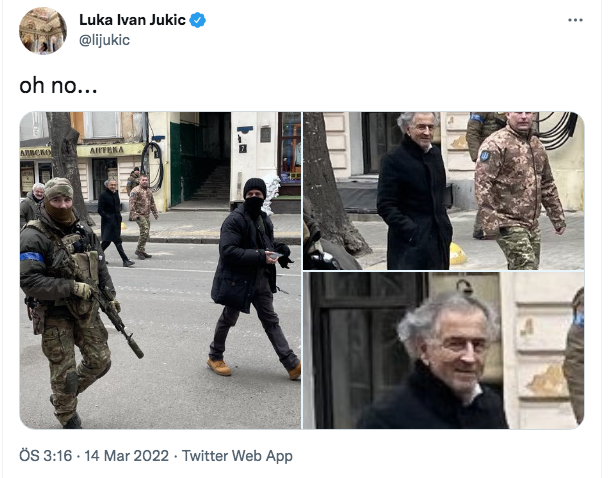Click the yellow bollard in top-right photo
This screenshot has height=478, width=608.
(458, 254)
